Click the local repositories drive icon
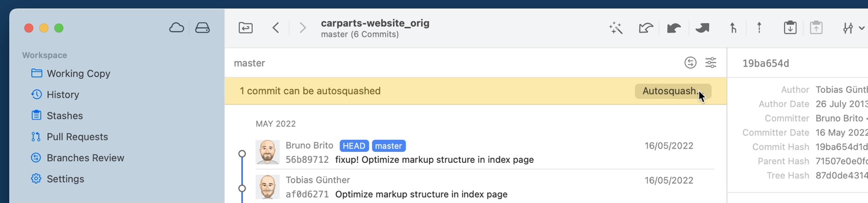 tap(202, 28)
